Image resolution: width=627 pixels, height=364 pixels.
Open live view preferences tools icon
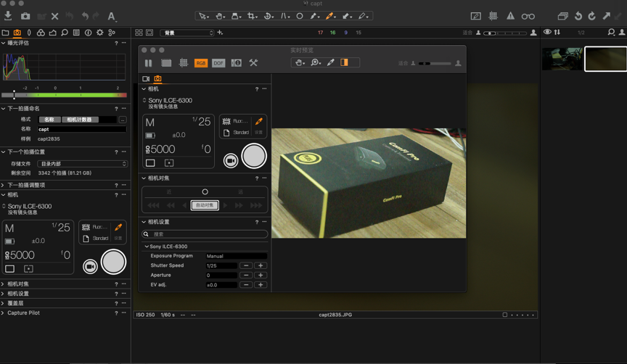coord(253,63)
